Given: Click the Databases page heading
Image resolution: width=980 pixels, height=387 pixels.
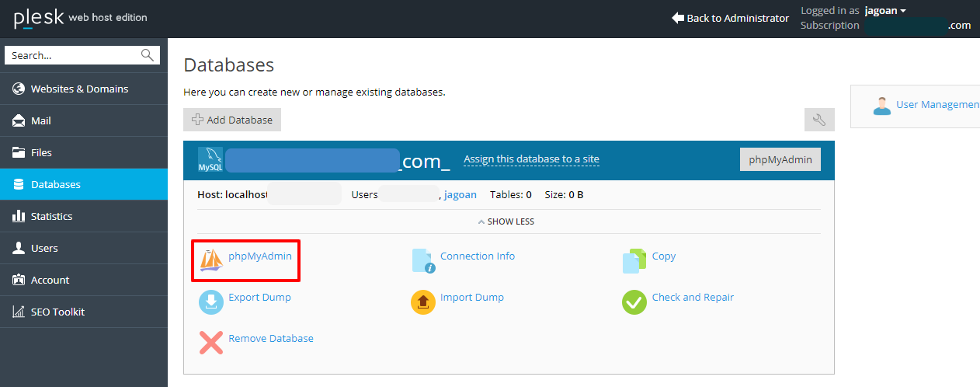Looking at the screenshot, I should (229, 65).
